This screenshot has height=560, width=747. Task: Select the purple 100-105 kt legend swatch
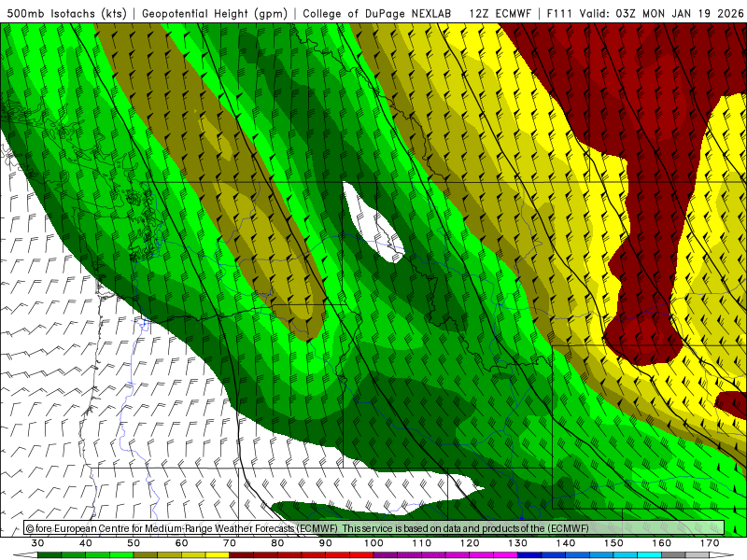pyautogui.click(x=386, y=555)
